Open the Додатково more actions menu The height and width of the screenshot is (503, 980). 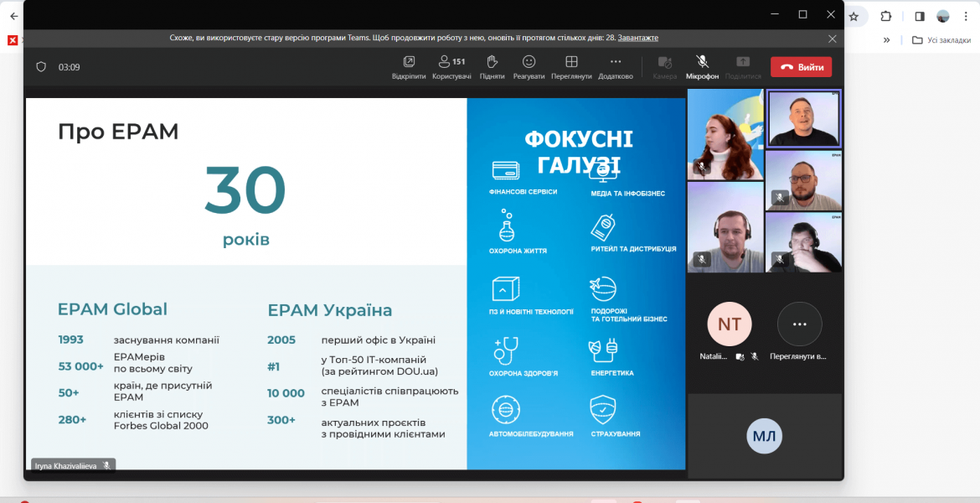click(616, 68)
